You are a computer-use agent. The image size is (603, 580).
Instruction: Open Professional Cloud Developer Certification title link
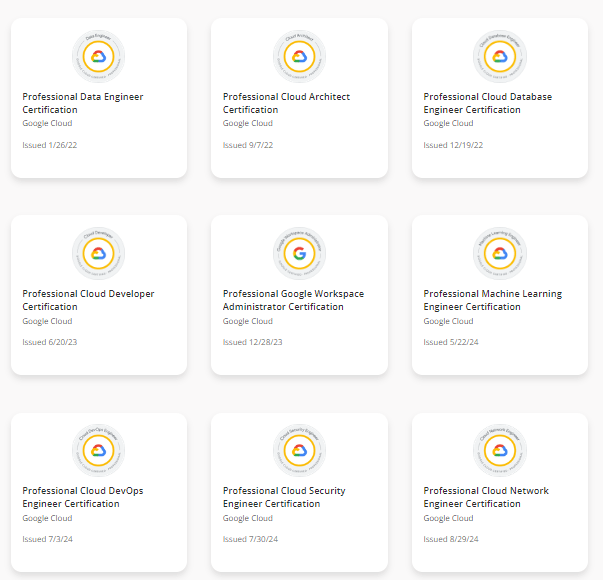tap(88, 300)
